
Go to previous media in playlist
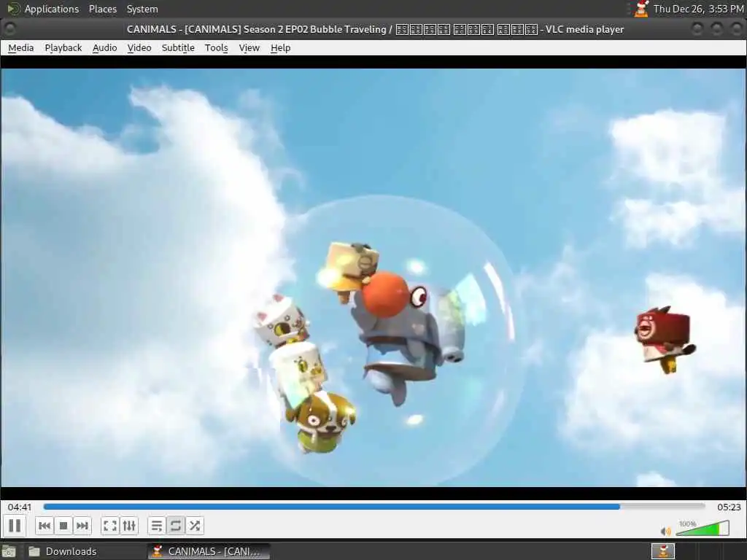point(44,526)
